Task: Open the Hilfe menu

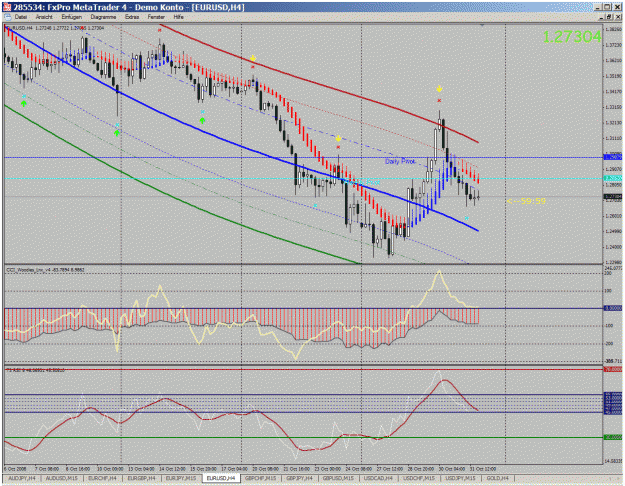Action: (178, 17)
